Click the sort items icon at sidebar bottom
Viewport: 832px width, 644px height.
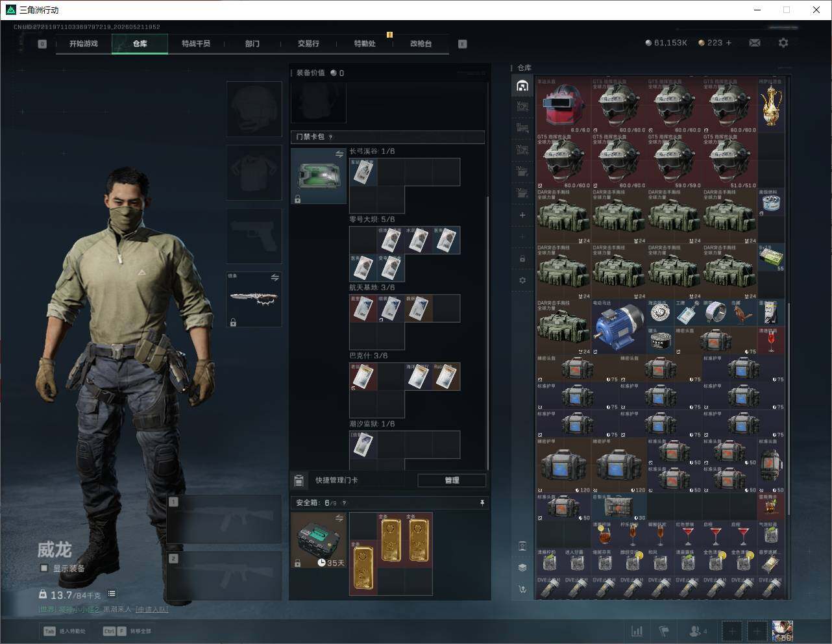[x=522, y=589]
